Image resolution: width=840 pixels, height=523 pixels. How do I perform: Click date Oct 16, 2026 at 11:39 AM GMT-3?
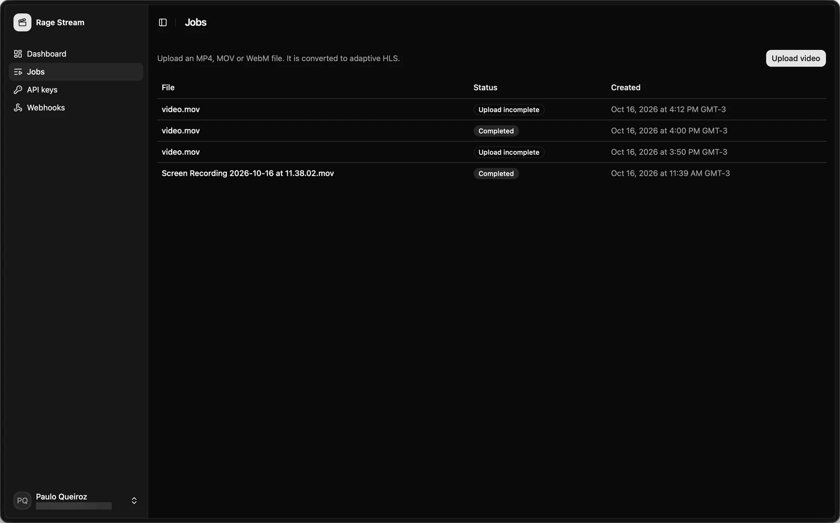click(670, 174)
